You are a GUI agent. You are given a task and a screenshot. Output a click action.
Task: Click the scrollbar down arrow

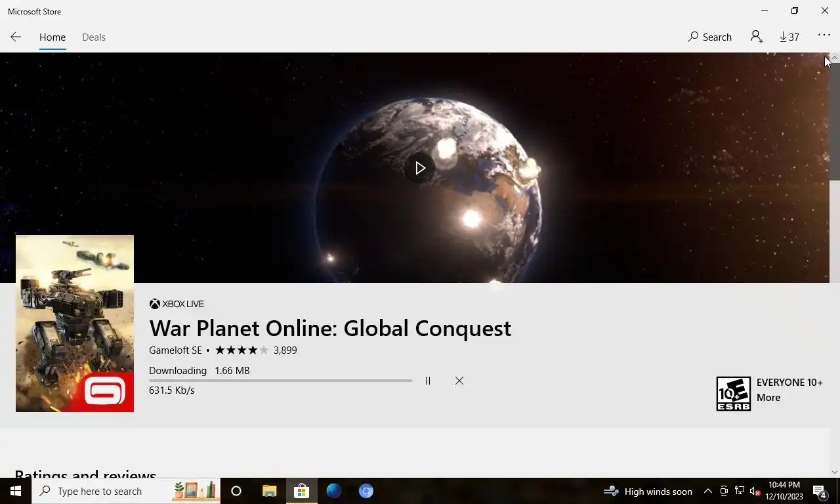point(835,472)
